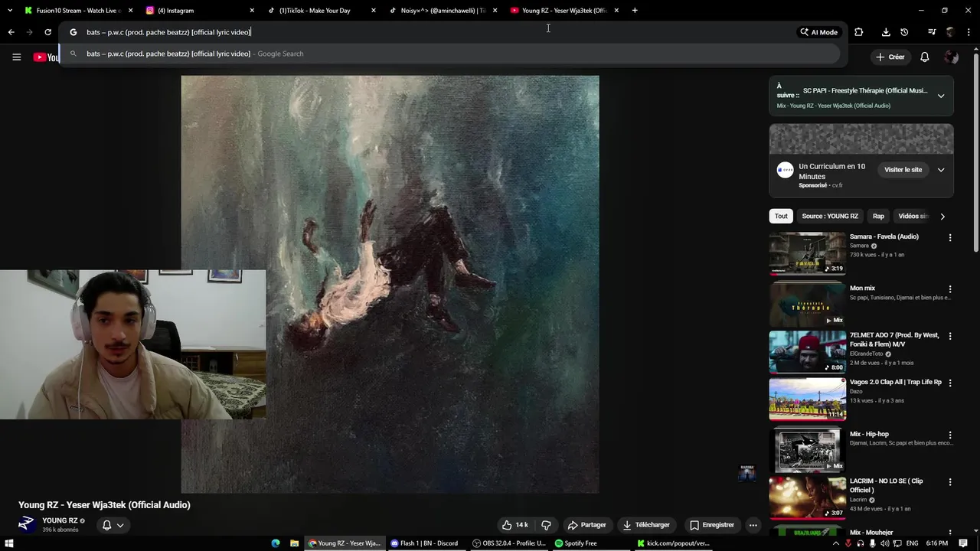
Task: Open 7ELMET ADO 7 video thumbnail
Action: 808,352
